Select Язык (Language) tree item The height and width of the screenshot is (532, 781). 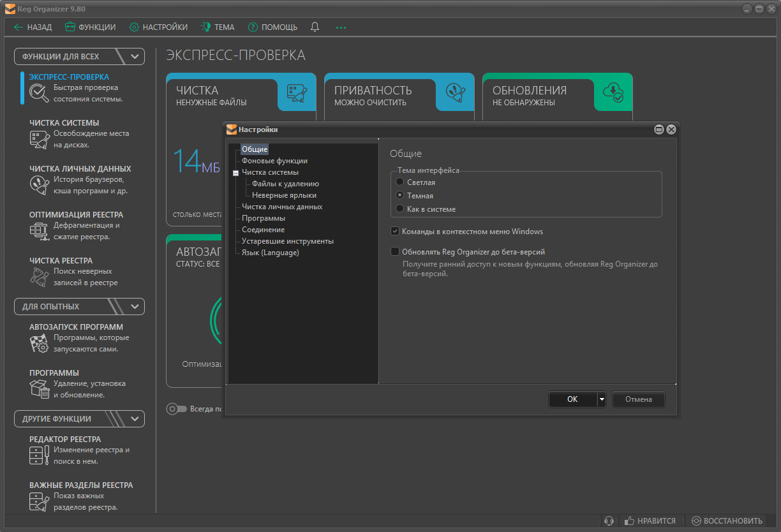pos(271,253)
